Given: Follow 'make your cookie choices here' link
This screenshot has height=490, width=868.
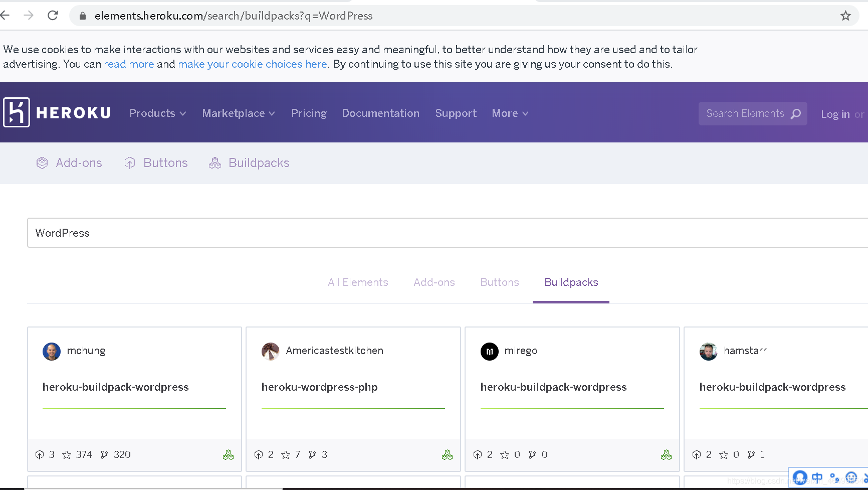Looking at the screenshot, I should pos(253,64).
